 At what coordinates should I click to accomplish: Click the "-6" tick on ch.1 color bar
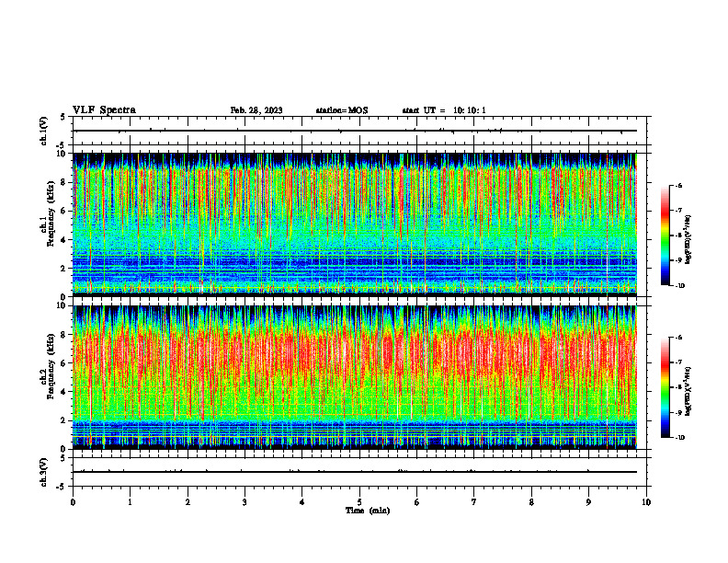point(678,186)
